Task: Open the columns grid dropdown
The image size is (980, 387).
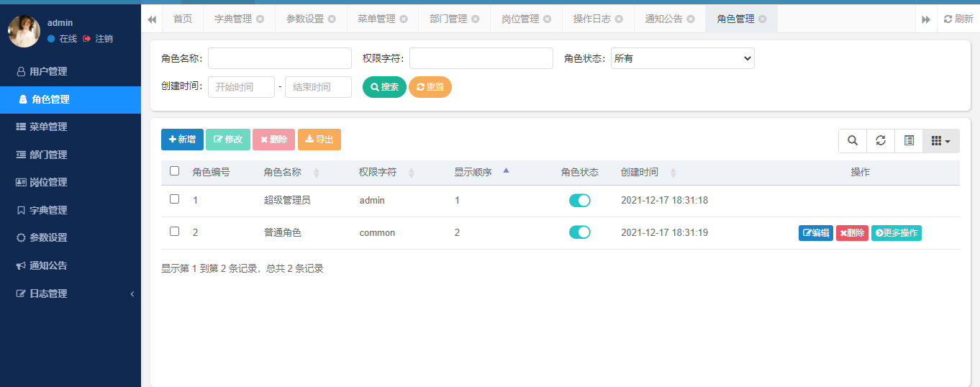Action: point(941,141)
